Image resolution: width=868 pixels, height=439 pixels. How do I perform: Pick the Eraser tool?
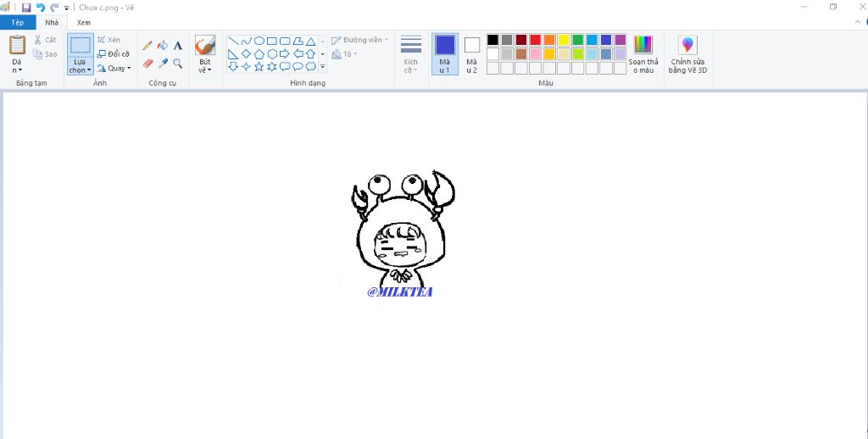coord(147,63)
